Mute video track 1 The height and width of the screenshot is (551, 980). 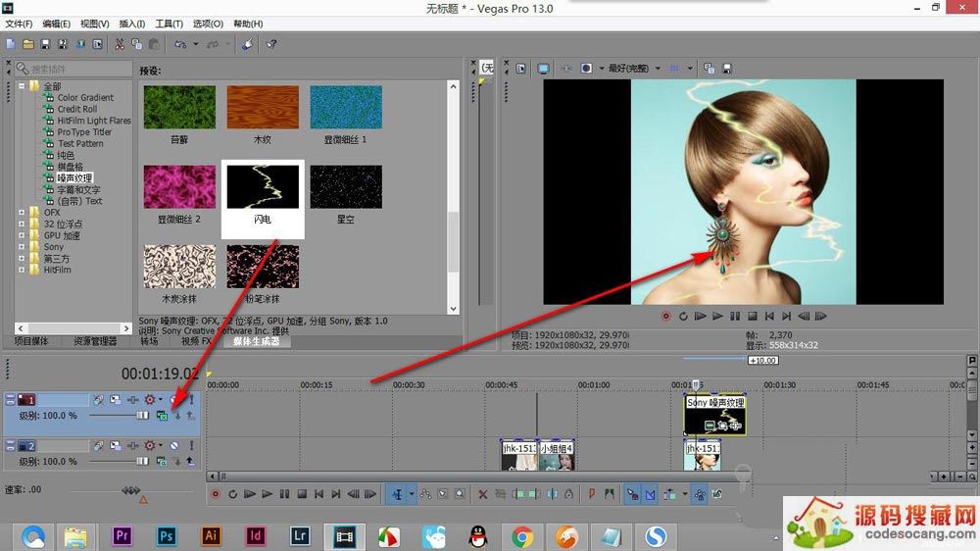(x=173, y=400)
